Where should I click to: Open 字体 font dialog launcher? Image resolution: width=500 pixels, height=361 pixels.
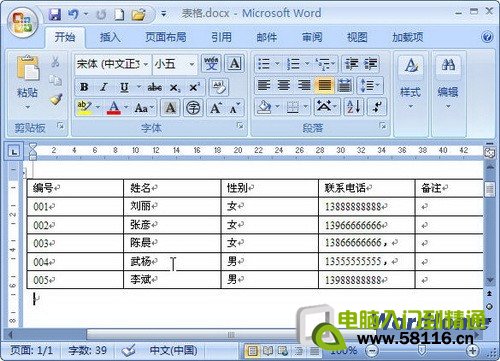240,126
